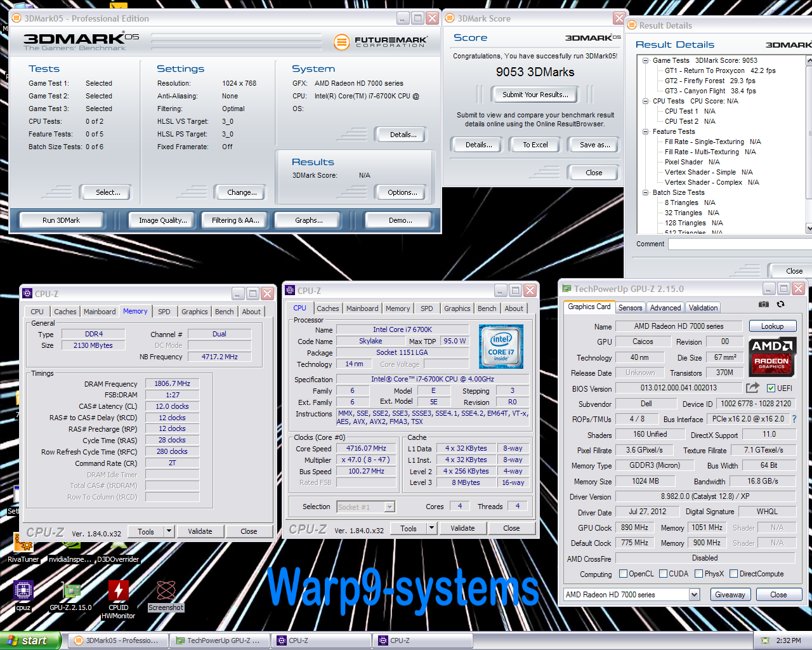Open SPD tab in Memory CPU-Z window
This screenshot has height=650, width=812.
coord(164,312)
